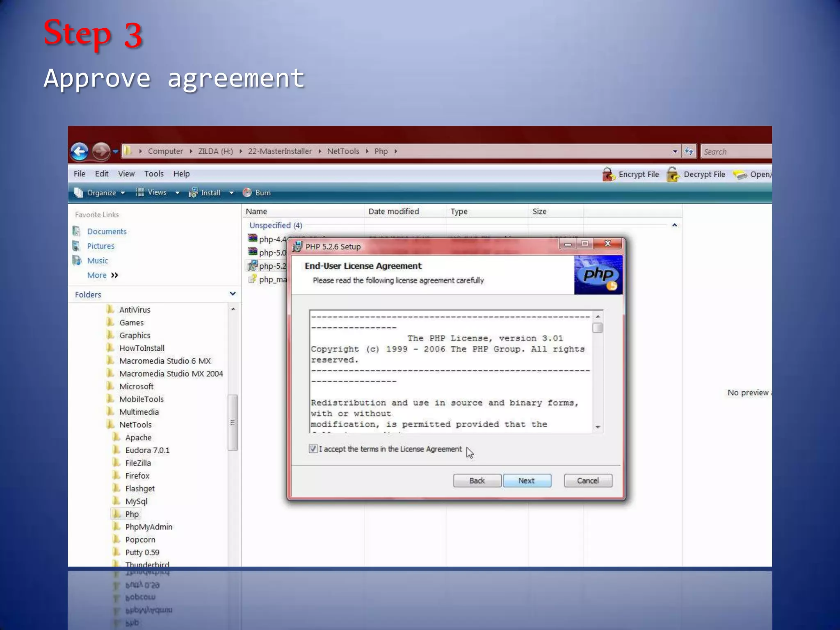
Task: Expand breadcrumb arrow after NetTools
Action: 367,151
